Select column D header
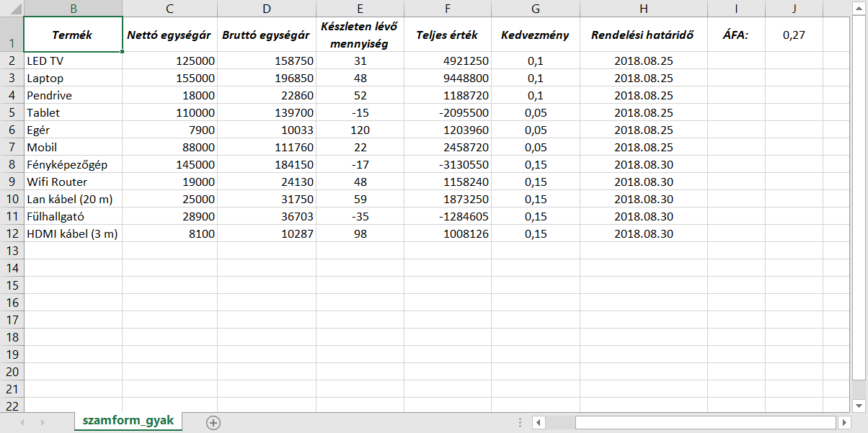The image size is (868, 433). tap(267, 9)
